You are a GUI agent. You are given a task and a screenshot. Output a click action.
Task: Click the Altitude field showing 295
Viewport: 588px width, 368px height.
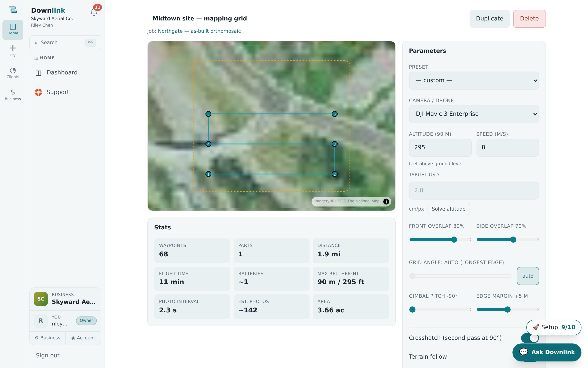[x=440, y=147]
